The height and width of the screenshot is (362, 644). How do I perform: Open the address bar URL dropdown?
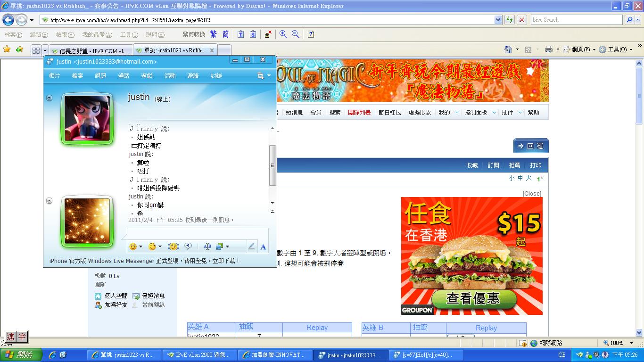(x=498, y=20)
